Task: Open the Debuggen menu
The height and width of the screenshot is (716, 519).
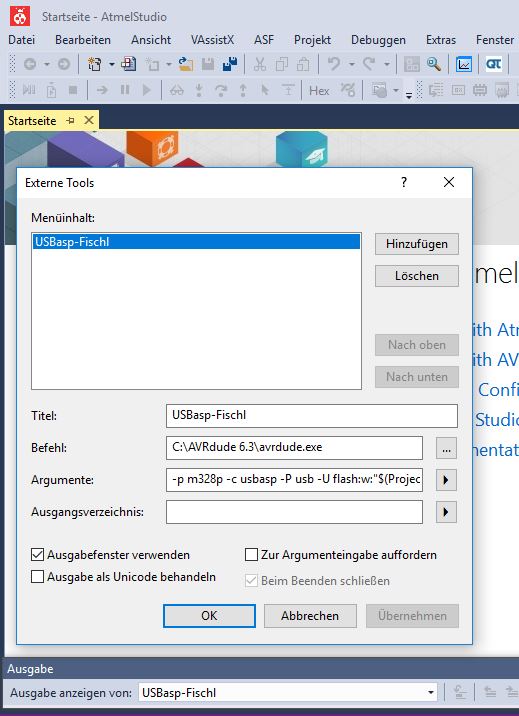Action: pyautogui.click(x=378, y=40)
